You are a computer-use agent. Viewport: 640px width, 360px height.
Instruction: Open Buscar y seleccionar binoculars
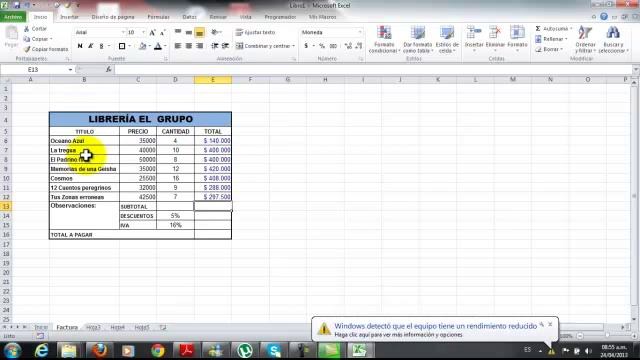[613, 39]
